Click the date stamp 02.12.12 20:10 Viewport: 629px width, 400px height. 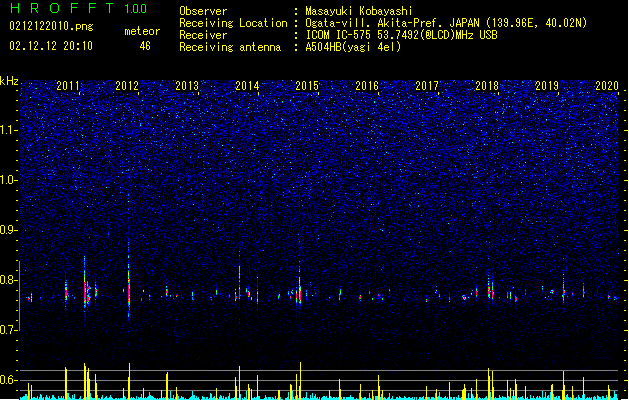[x=51, y=46]
